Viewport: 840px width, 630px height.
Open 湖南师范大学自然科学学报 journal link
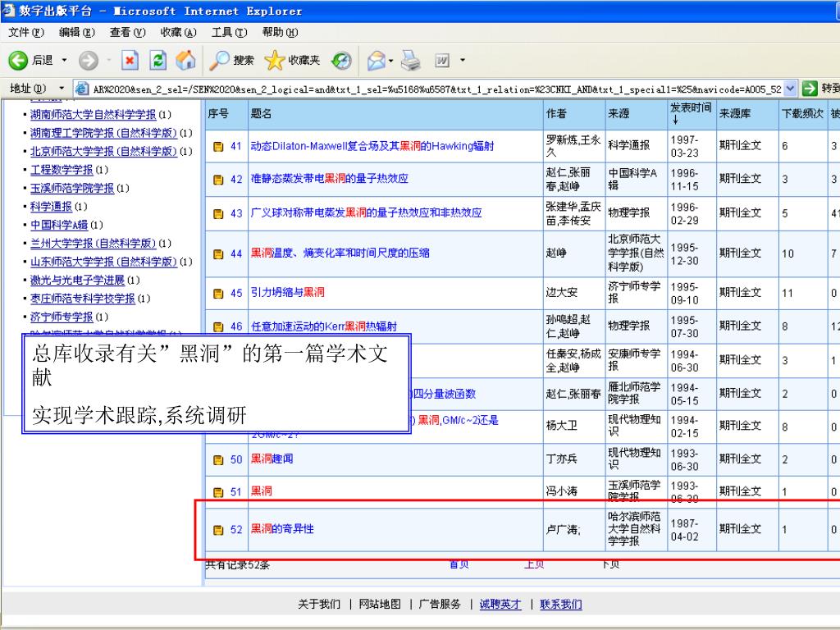click(94, 115)
